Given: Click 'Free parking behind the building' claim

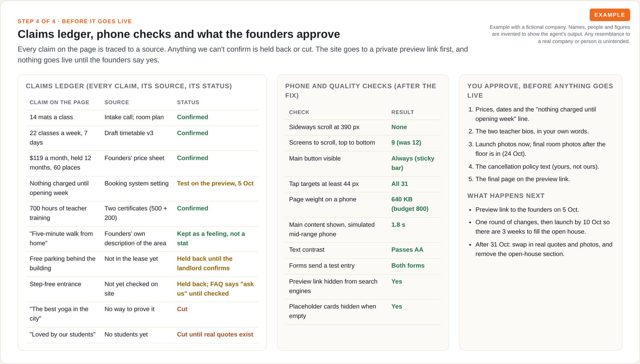Looking at the screenshot, I should (62, 264).
